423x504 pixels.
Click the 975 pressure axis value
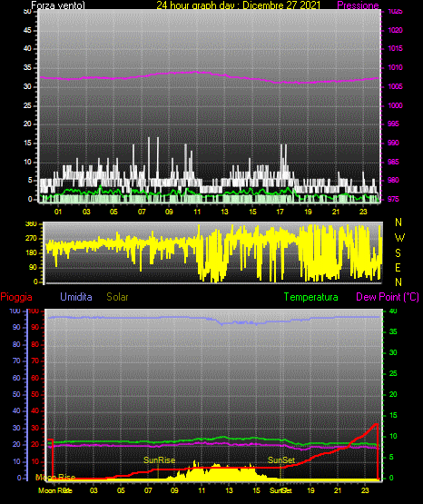coord(393,199)
